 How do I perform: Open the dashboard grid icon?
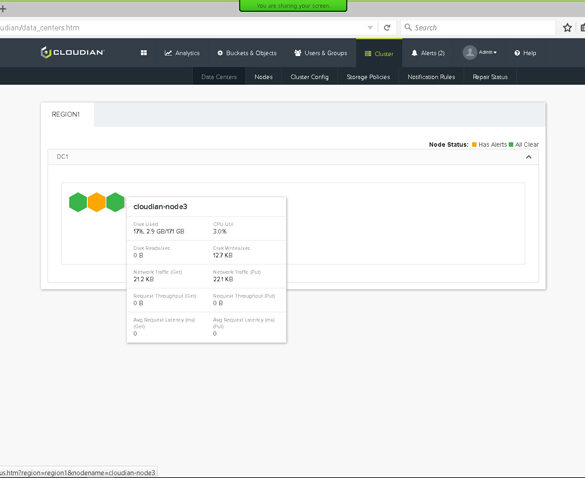pos(144,53)
